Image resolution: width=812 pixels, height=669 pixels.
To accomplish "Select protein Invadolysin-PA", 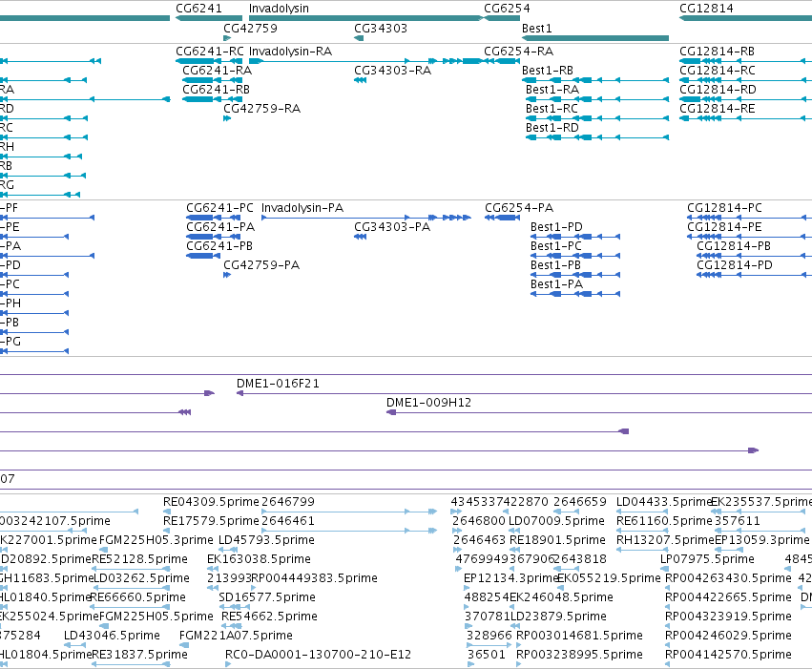I will tap(366, 218).
